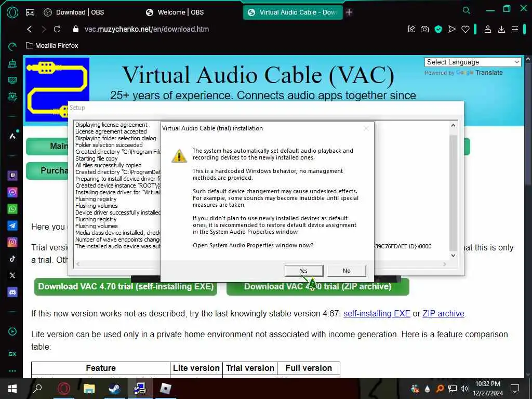Click the Trial version table header
This screenshot has height=399, width=532.
(x=250, y=368)
